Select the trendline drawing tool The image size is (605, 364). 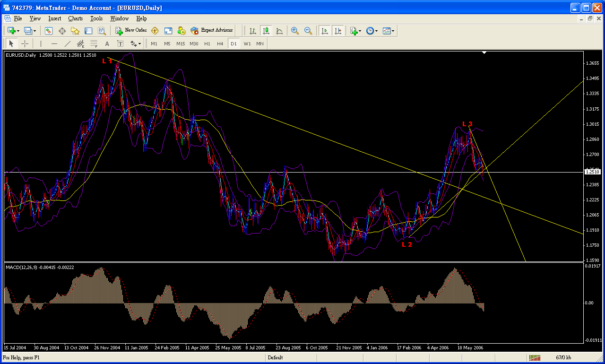tap(68, 43)
